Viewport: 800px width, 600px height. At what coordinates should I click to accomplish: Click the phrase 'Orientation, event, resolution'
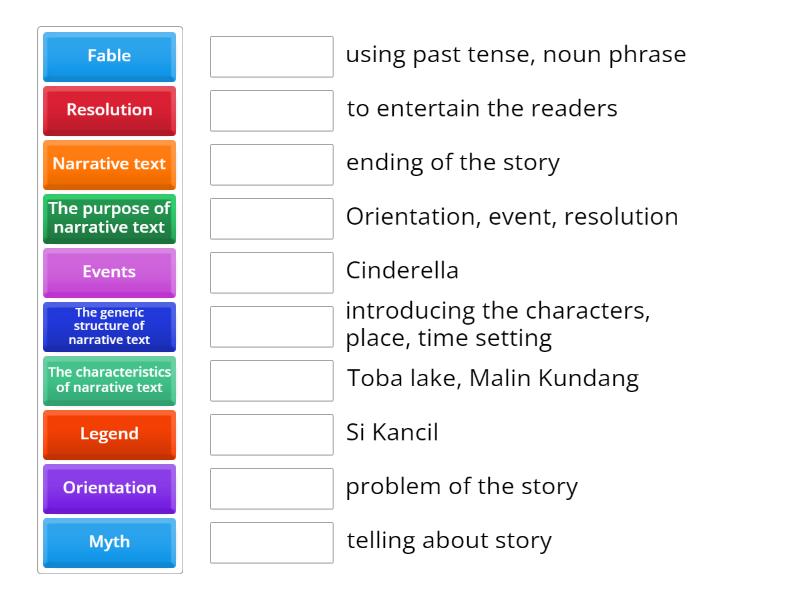[x=511, y=217]
